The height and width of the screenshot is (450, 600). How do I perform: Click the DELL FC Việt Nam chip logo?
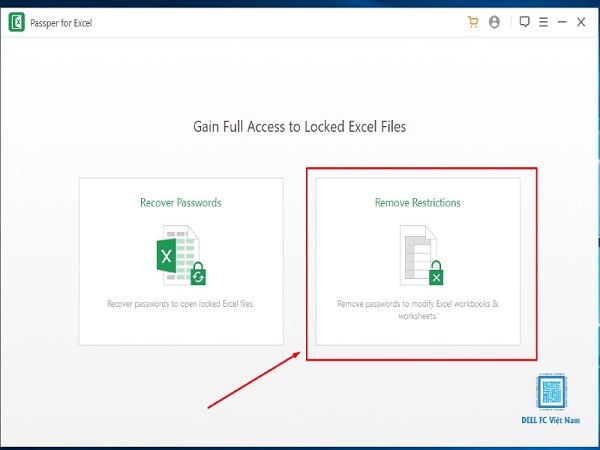551,392
